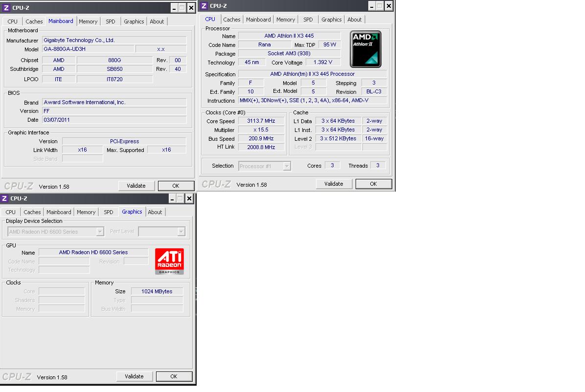Open Caches tab in Mainboard window
Screen dimensions: 585x392
pyautogui.click(x=34, y=22)
